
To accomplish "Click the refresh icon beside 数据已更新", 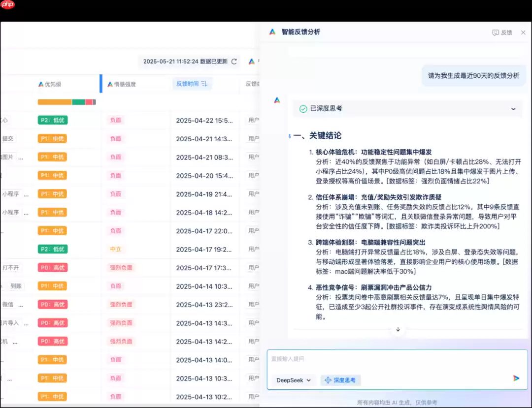I will pos(234,62).
